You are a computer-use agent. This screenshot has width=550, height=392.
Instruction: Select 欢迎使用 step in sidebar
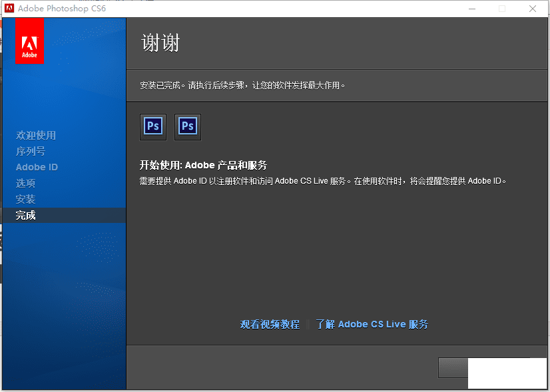(x=36, y=135)
